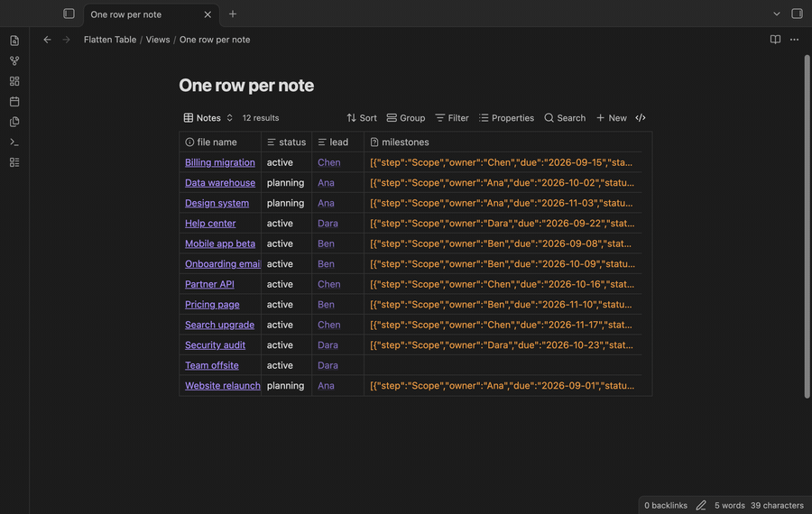Viewport: 812px width, 514px height.
Task: Open the Filter menu
Action: pos(452,118)
